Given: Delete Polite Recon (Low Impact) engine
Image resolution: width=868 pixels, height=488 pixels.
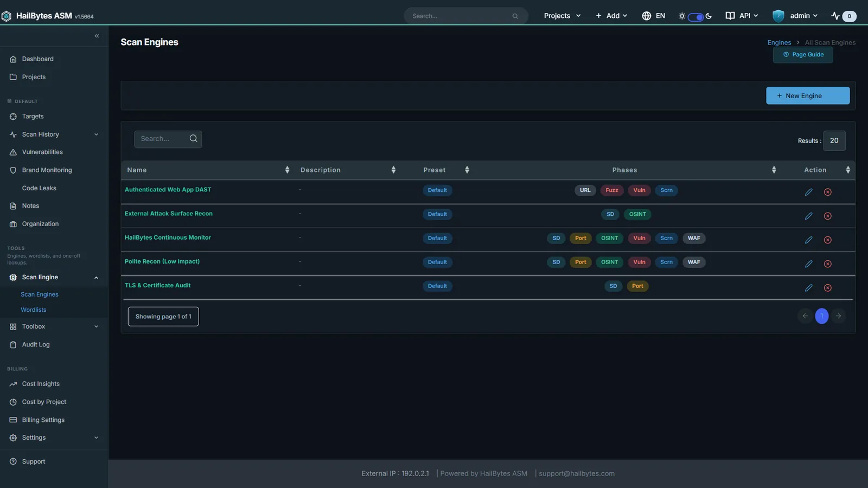Looking at the screenshot, I should pyautogui.click(x=827, y=264).
